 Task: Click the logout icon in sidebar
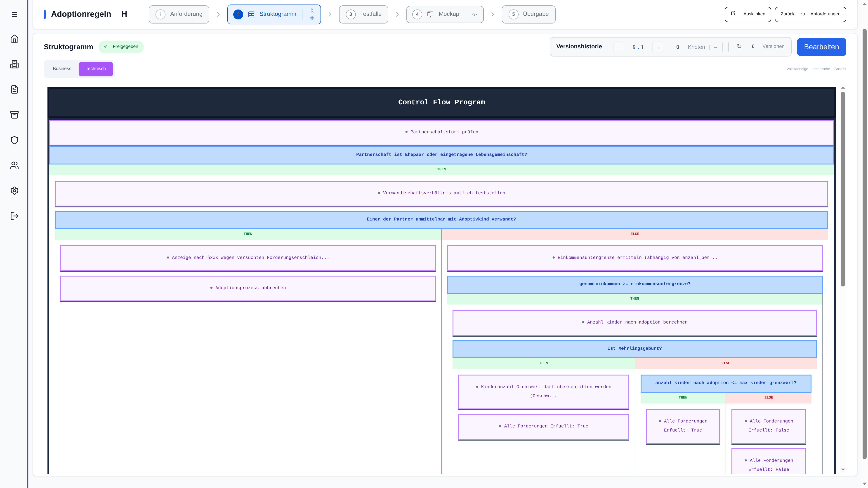pos(14,216)
